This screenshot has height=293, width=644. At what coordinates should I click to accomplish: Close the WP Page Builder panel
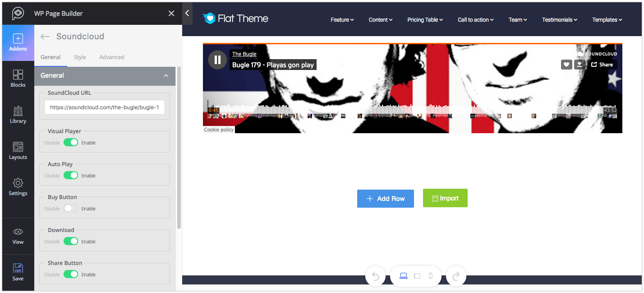coord(171,14)
